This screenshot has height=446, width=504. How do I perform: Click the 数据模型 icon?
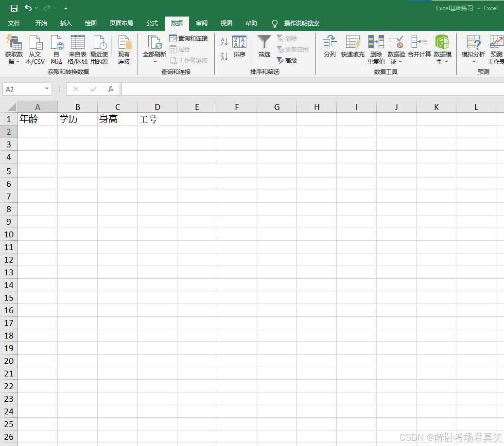pyautogui.click(x=443, y=50)
